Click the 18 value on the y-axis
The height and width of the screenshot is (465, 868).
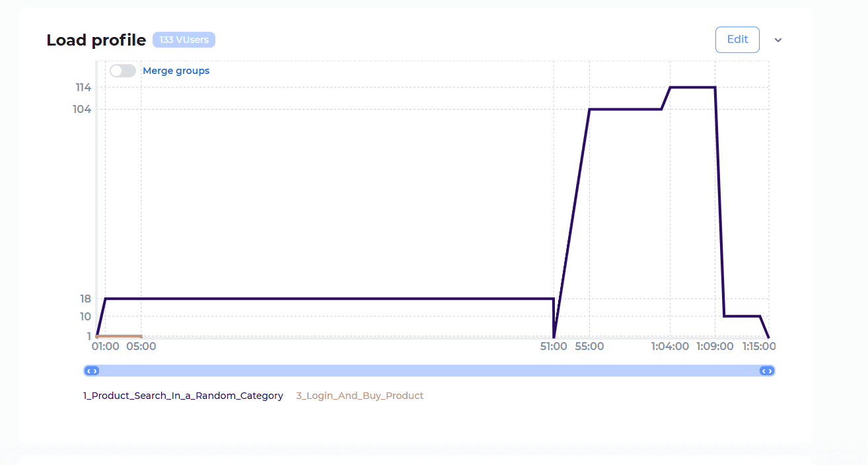pos(85,299)
